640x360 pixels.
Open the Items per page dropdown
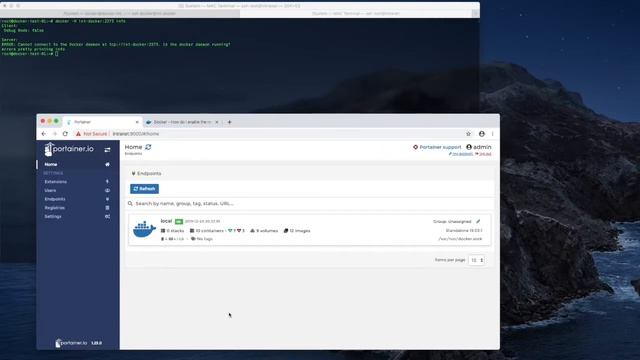pyautogui.click(x=476, y=260)
